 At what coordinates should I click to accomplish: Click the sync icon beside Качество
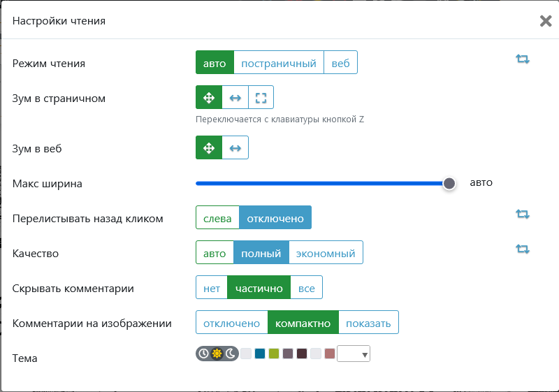[x=523, y=249]
